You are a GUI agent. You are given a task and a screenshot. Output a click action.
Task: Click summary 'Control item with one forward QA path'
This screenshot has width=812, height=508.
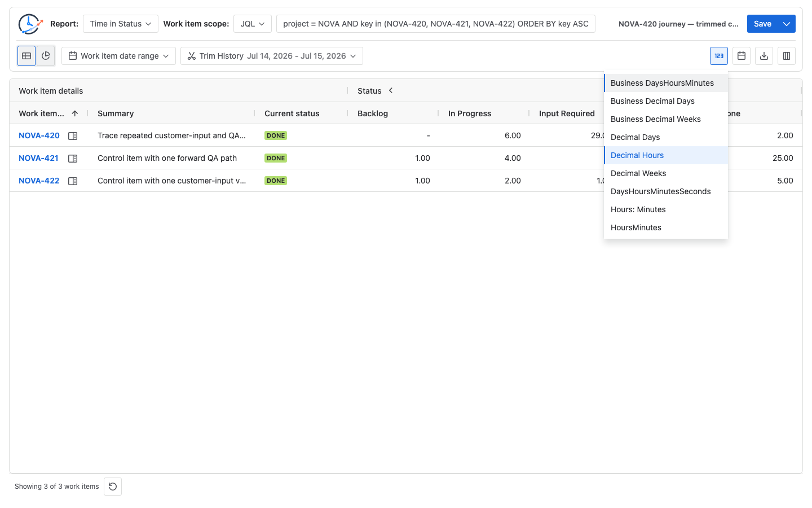(x=167, y=158)
